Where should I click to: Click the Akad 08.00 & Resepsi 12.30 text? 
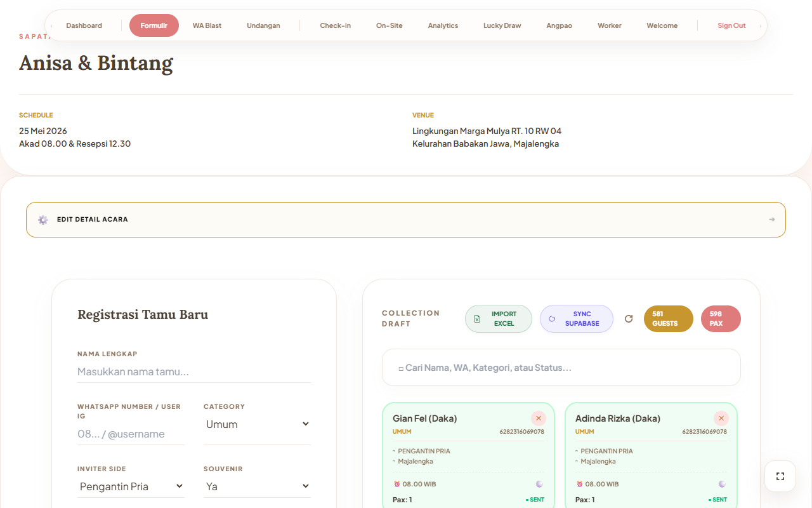[x=75, y=144]
